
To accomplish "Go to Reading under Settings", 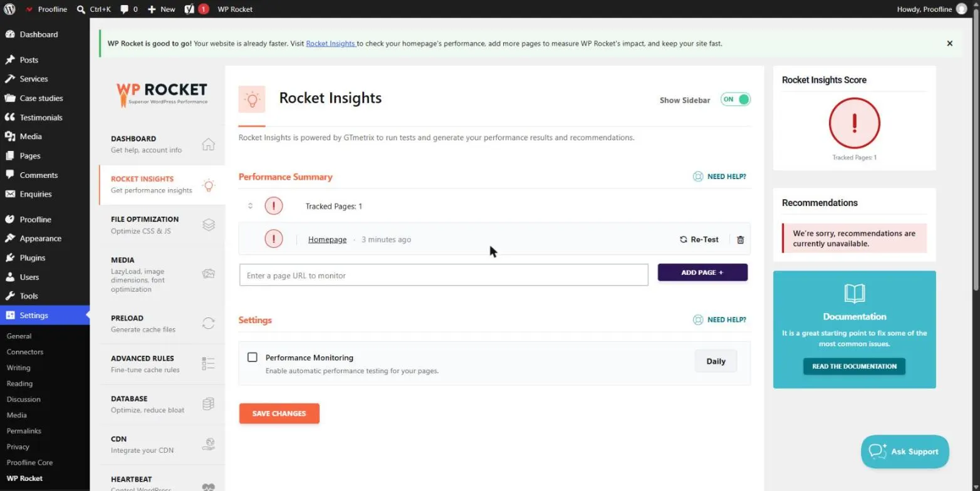I will (x=19, y=383).
